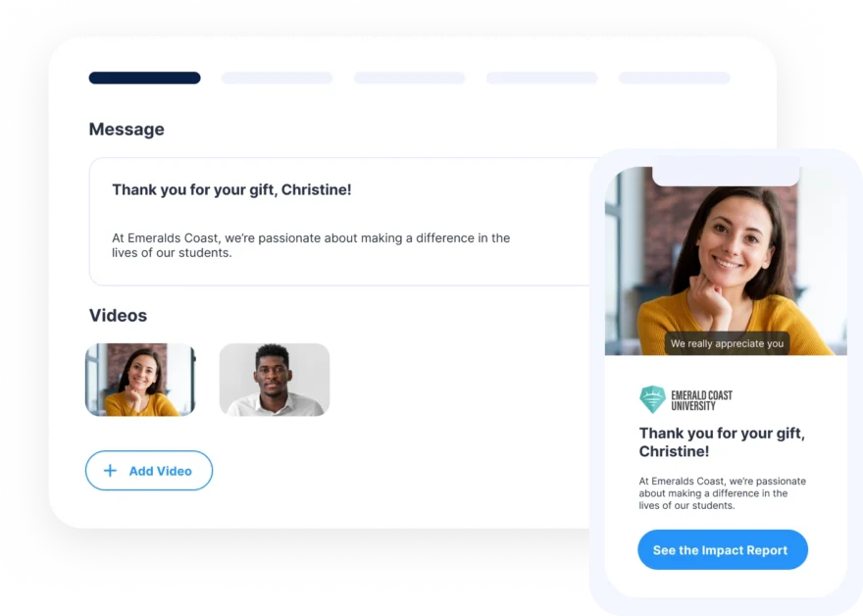Open the woman in yellow video thumbnail
Image resolution: width=863 pixels, height=616 pixels.
(x=140, y=380)
